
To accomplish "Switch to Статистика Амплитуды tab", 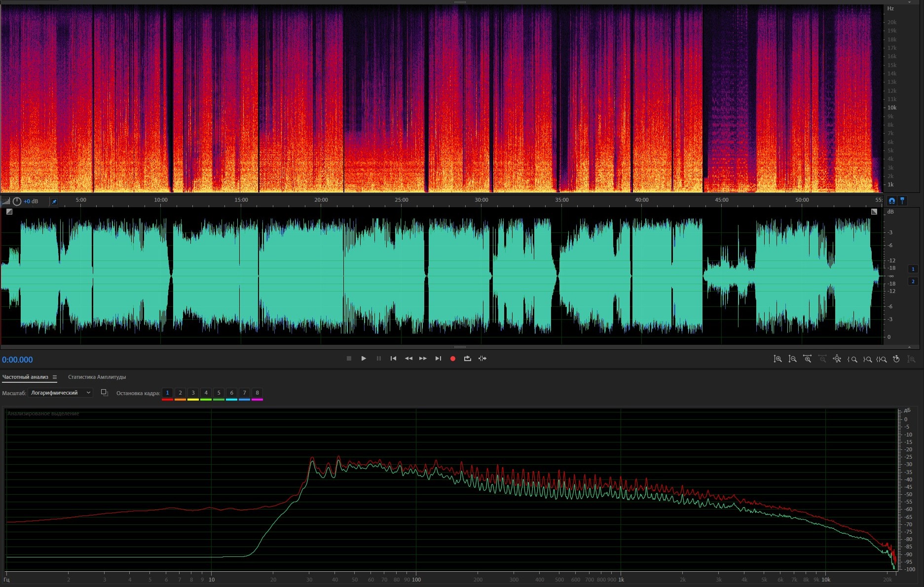I will (97, 377).
